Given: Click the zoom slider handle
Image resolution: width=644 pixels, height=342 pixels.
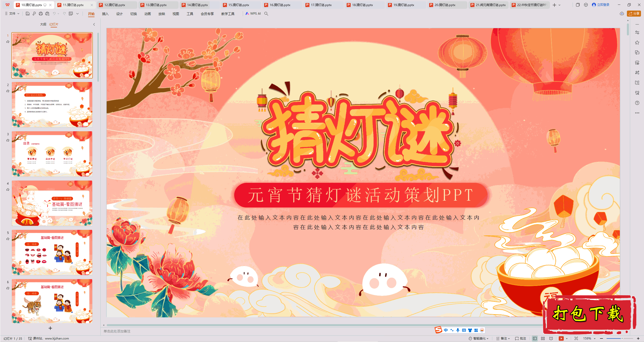Looking at the screenshot, I should click(622, 338).
